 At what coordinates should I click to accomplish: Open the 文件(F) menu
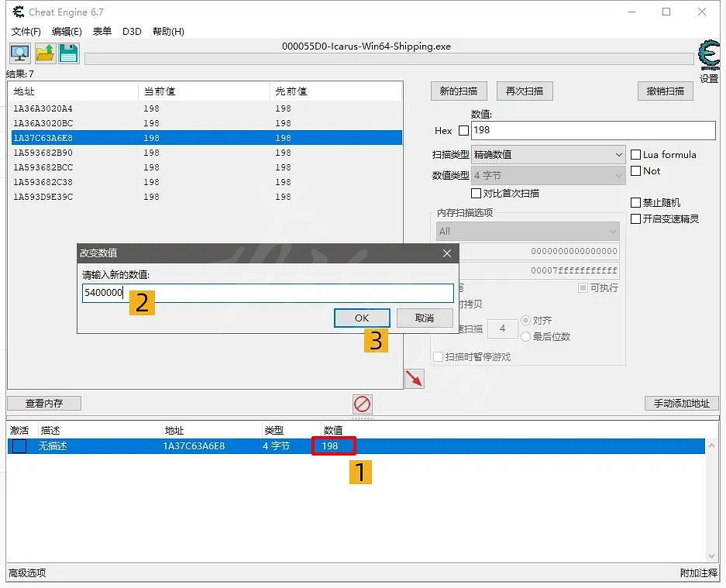26,32
